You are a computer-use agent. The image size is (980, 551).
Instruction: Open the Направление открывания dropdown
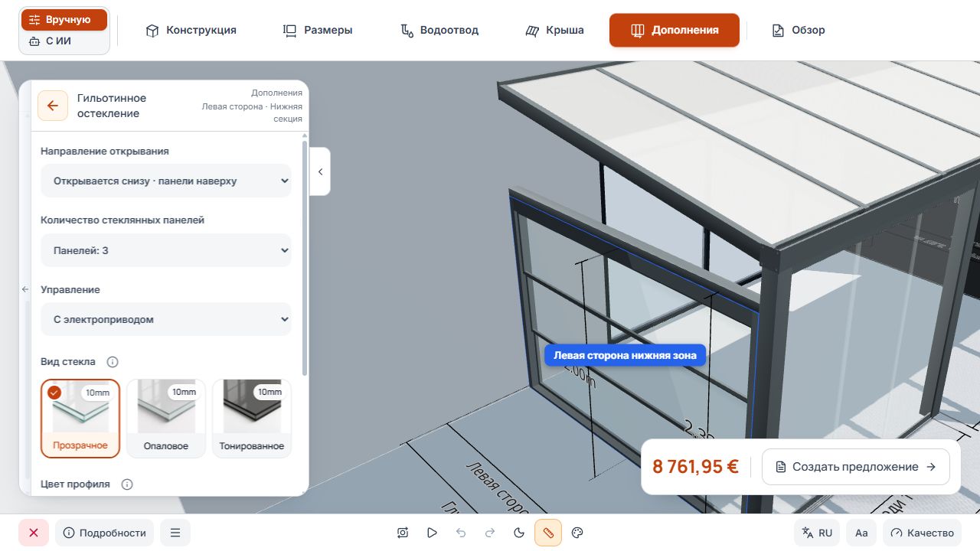pyautogui.click(x=166, y=181)
